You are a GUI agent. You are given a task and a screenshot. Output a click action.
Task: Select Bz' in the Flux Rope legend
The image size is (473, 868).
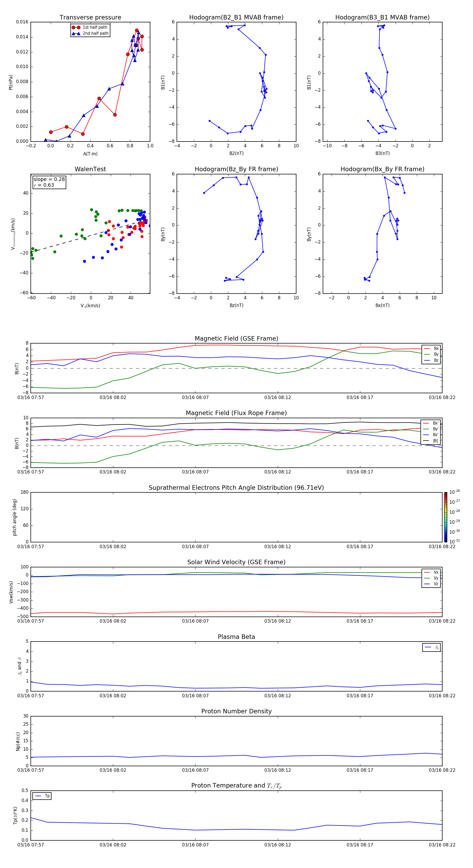pos(431,435)
